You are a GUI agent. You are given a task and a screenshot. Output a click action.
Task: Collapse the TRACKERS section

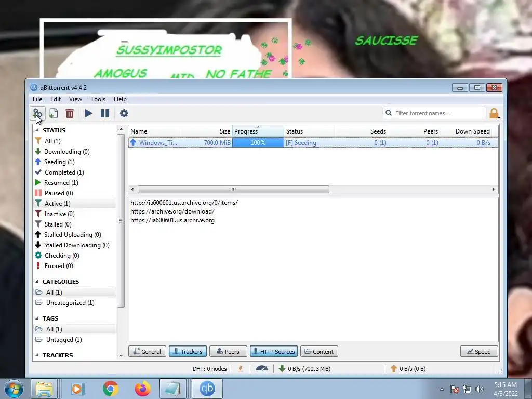37,355
